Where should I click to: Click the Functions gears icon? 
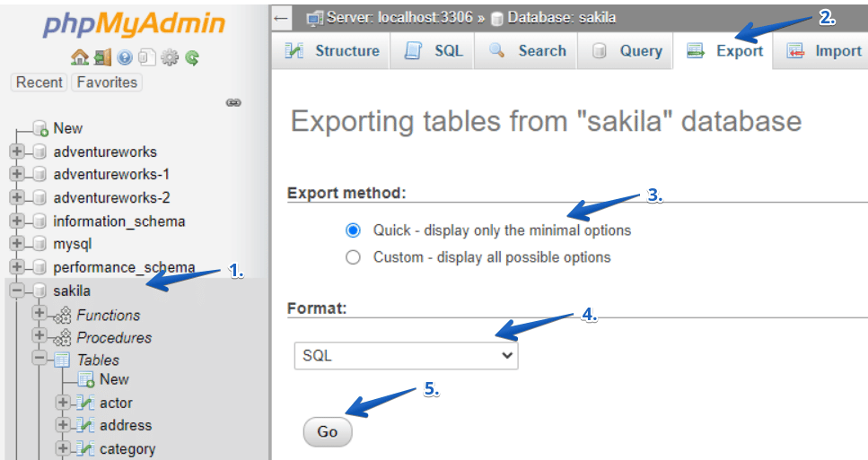(x=63, y=315)
